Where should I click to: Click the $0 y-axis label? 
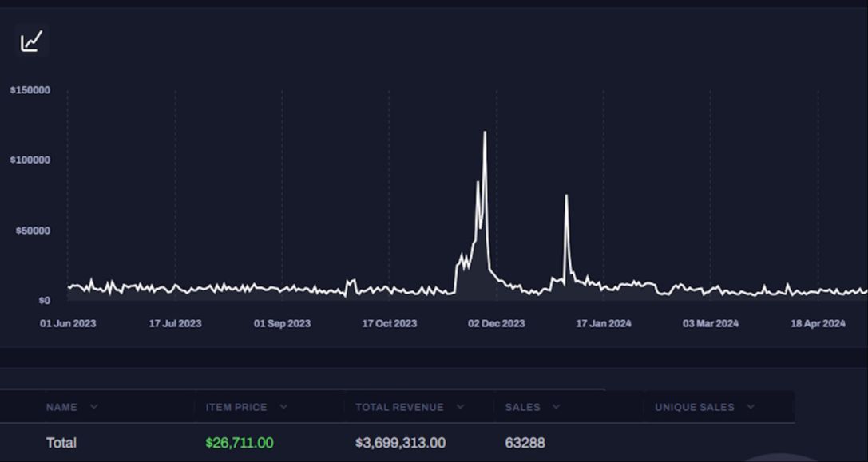point(44,301)
